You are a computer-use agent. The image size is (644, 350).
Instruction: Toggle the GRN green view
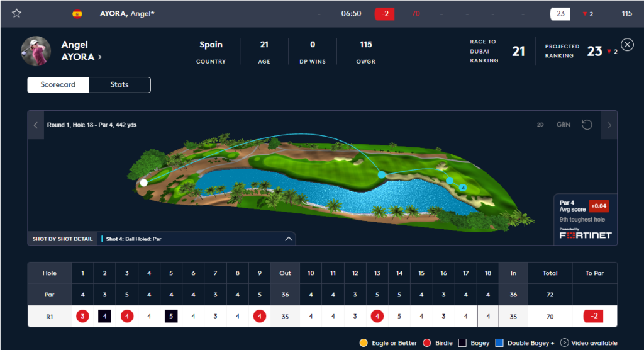[x=563, y=125]
